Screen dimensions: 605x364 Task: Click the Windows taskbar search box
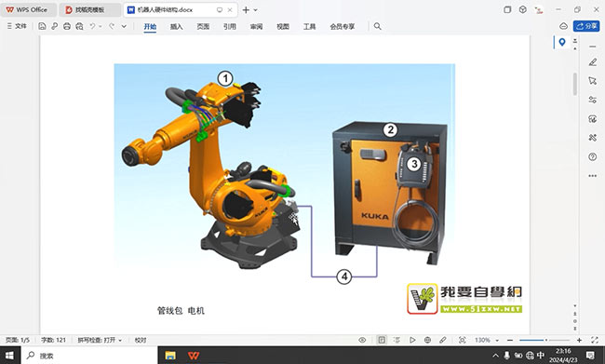89,356
